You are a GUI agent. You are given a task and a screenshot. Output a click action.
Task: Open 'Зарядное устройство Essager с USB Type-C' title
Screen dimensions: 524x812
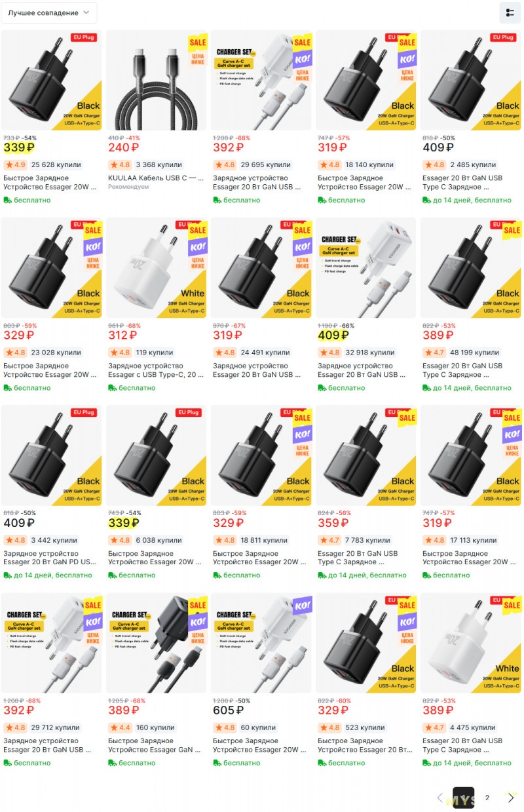click(x=156, y=370)
